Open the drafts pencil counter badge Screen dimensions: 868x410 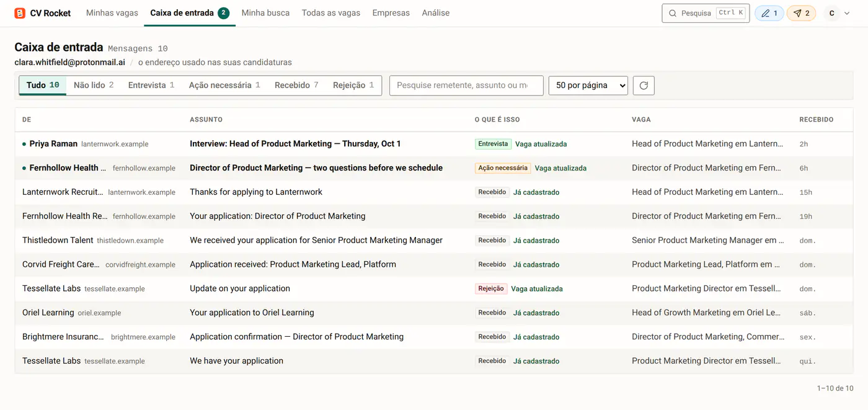pos(769,13)
